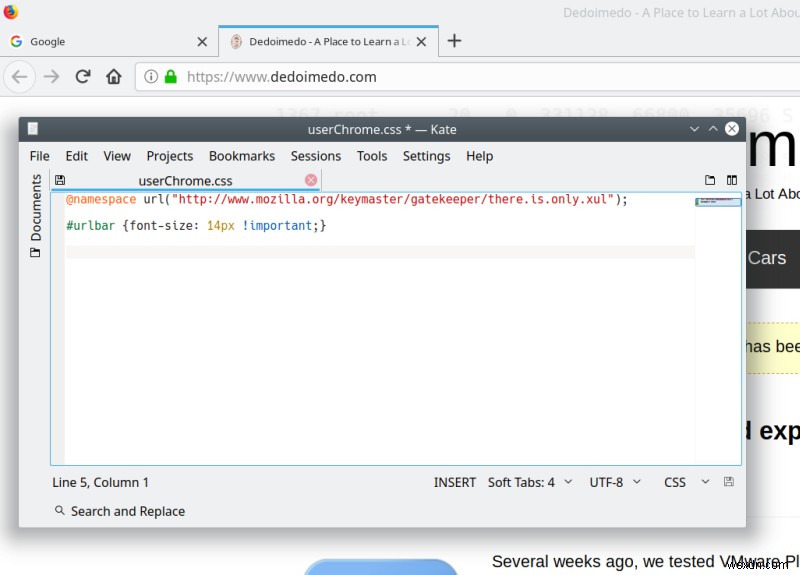This screenshot has height=575, width=800.
Task: Select the Dedoimedo tab in Firefox
Action: click(329, 41)
